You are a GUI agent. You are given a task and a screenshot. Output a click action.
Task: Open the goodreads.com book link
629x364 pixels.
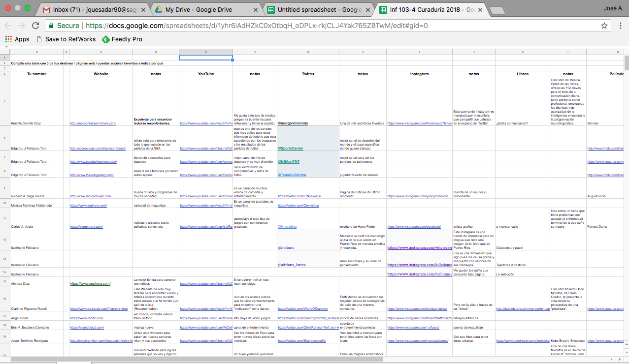pos(523,340)
